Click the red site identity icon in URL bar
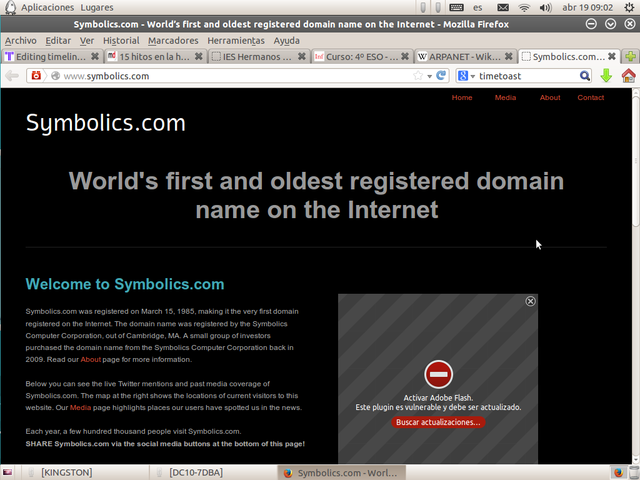 pyautogui.click(x=36, y=76)
